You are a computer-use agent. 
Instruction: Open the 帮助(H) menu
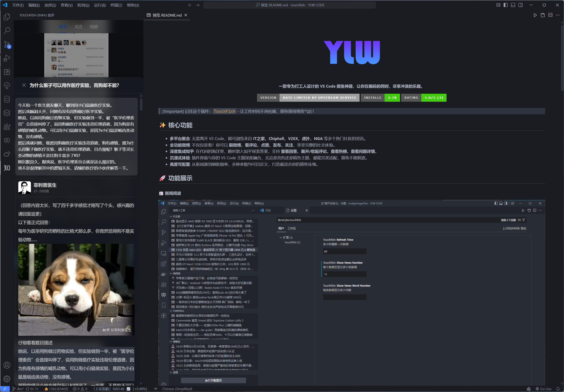(133, 5)
